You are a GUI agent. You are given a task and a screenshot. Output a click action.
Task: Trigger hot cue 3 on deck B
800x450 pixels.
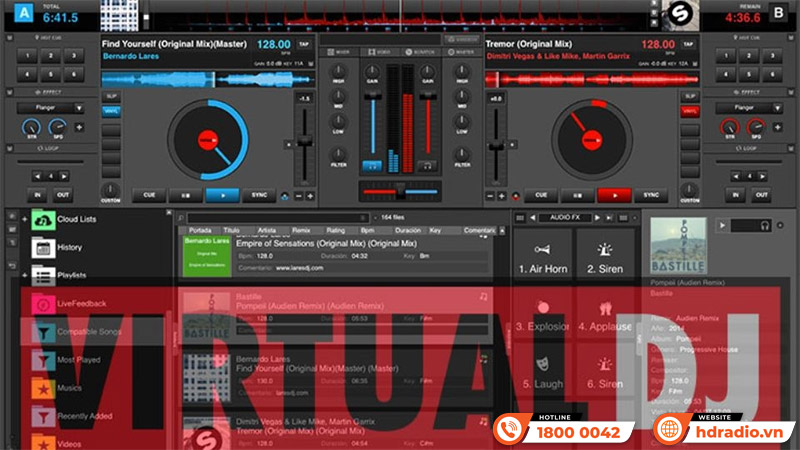772,56
